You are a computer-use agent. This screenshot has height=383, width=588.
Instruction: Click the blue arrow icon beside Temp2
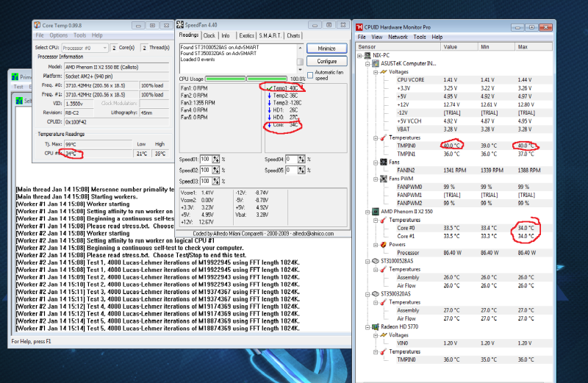(x=269, y=96)
